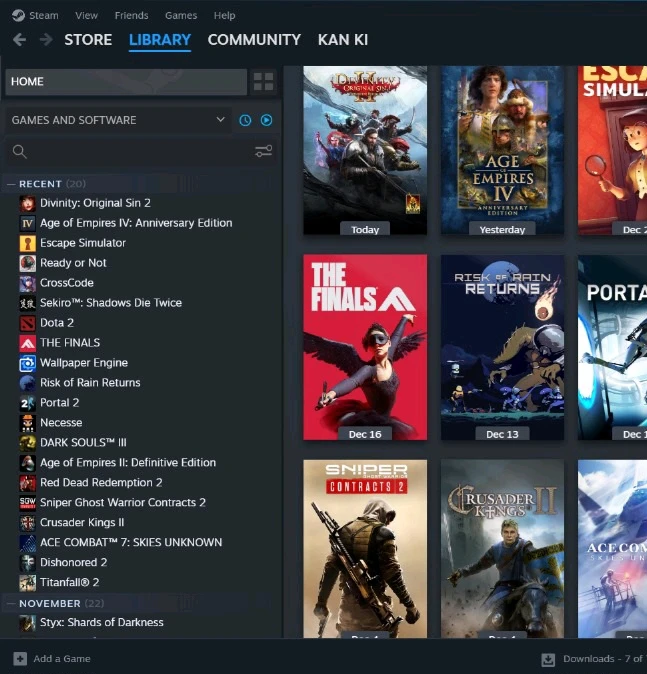Switch to the Community tab
Image resolution: width=647 pixels, height=674 pixels.
click(254, 40)
